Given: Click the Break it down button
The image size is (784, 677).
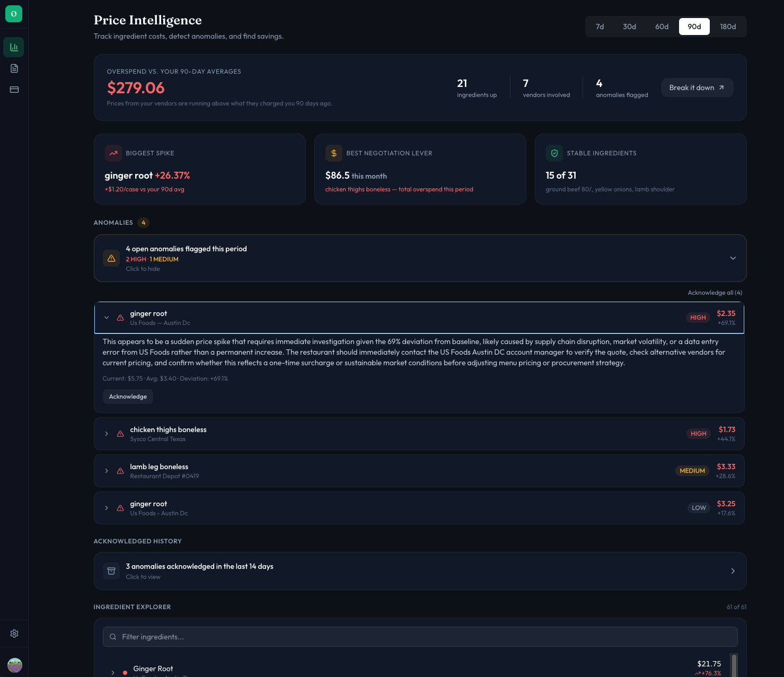Looking at the screenshot, I should tap(697, 87).
